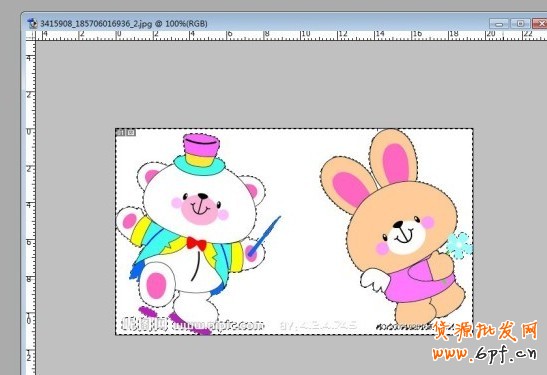Close the 3415908_185706016936_2.jpg document
The height and width of the screenshot is (375, 547).
click(540, 24)
